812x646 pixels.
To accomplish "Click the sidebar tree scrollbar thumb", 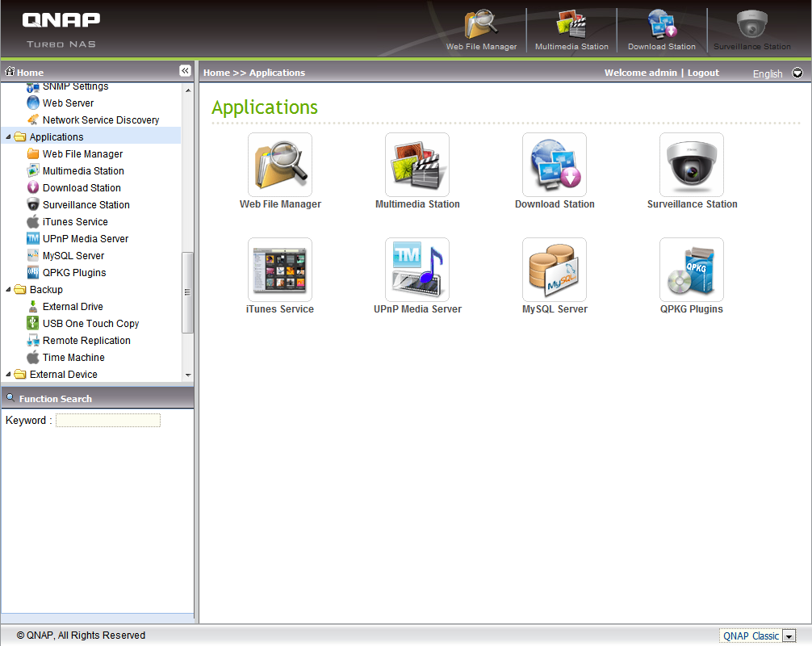I will pos(187,292).
